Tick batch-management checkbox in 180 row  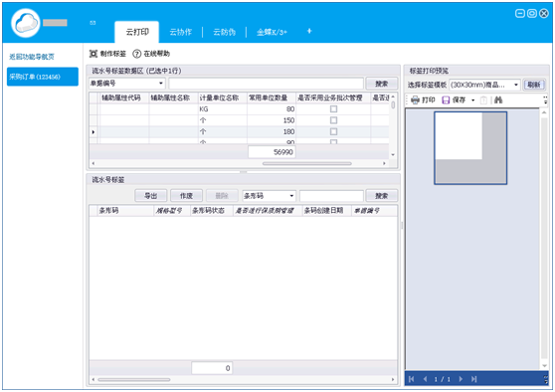click(x=333, y=131)
